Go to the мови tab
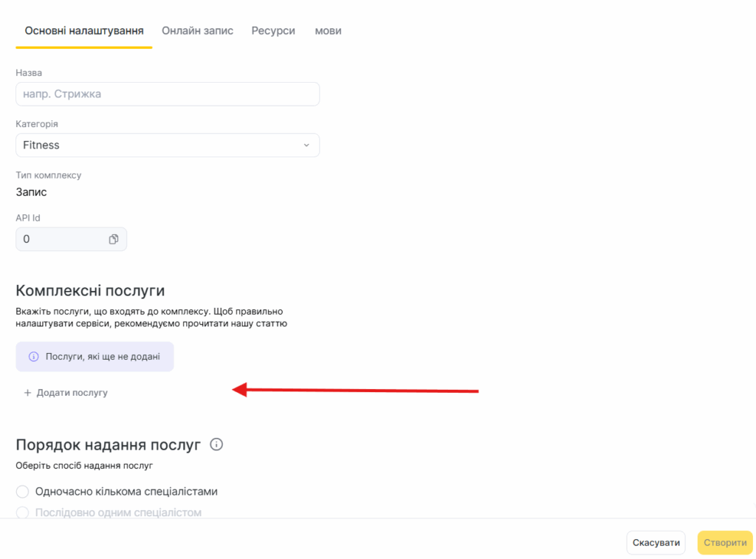Screen dimensions: 756x559 coord(328,31)
